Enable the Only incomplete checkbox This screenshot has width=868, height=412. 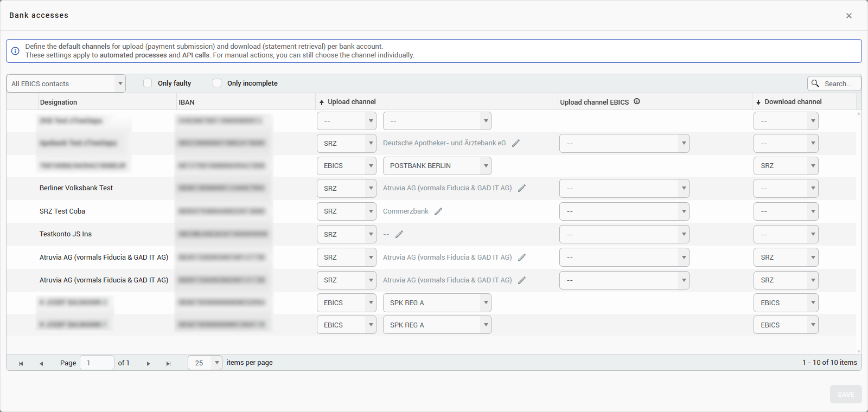[217, 83]
